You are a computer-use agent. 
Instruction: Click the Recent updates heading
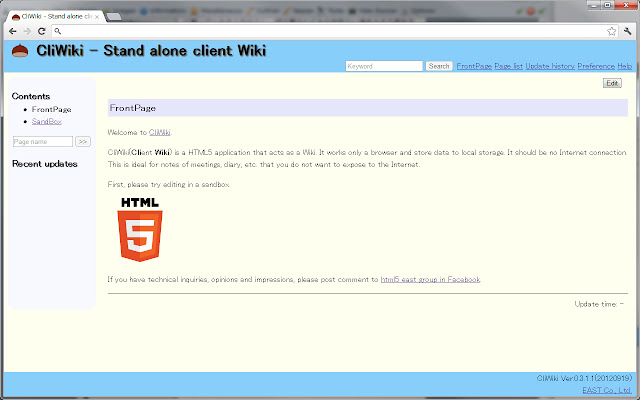(44, 164)
